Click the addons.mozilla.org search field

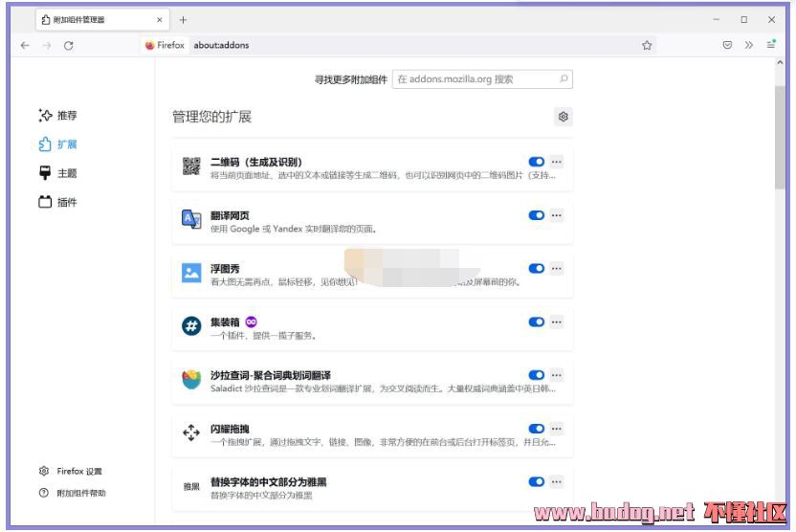[482, 79]
